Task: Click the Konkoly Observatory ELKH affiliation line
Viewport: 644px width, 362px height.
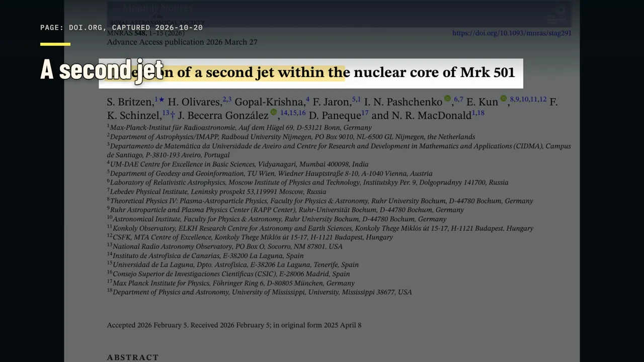Action: 320,228
